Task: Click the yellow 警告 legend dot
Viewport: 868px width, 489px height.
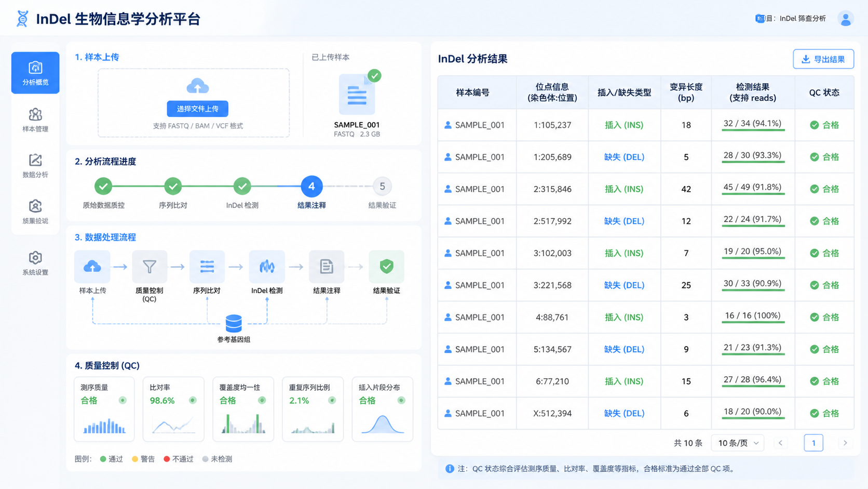Action: 135,459
